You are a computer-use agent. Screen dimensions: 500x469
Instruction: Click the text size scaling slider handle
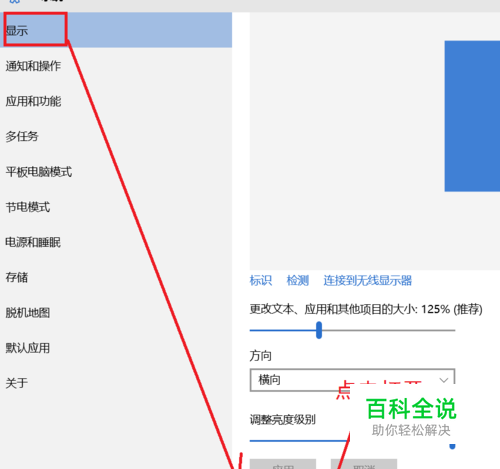tap(319, 330)
